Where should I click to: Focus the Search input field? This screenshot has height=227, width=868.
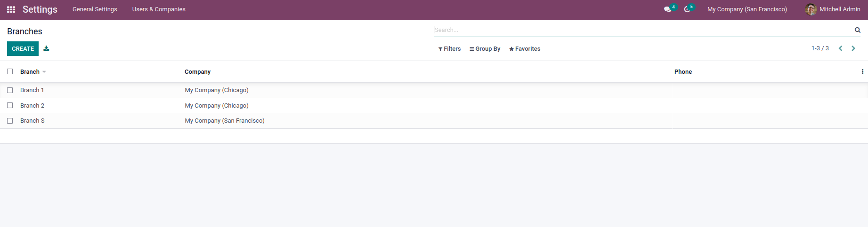coord(643,30)
